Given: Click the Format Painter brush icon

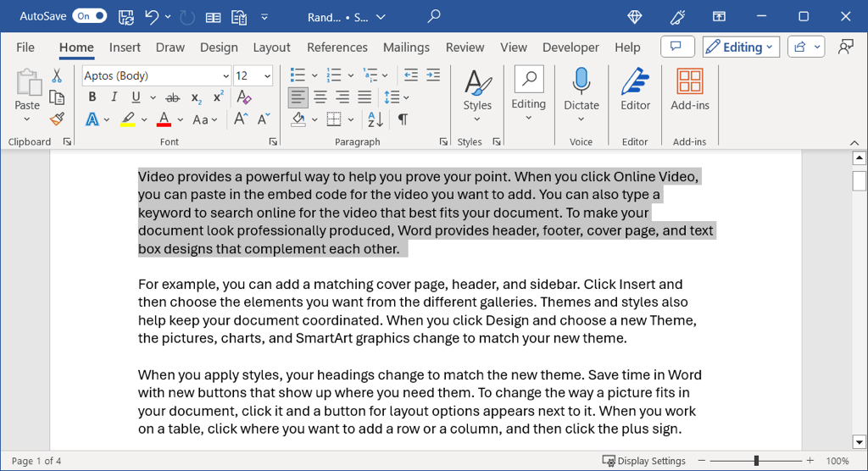Looking at the screenshot, I should coord(57,119).
